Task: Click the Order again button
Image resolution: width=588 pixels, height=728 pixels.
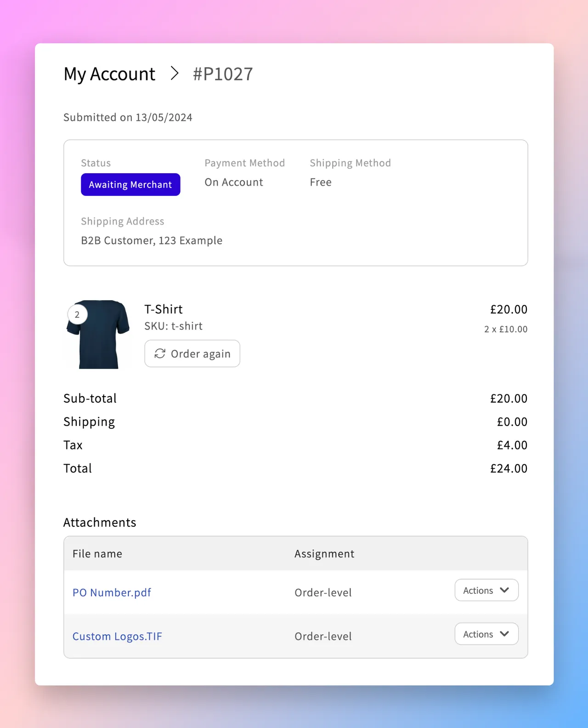Action: point(192,353)
